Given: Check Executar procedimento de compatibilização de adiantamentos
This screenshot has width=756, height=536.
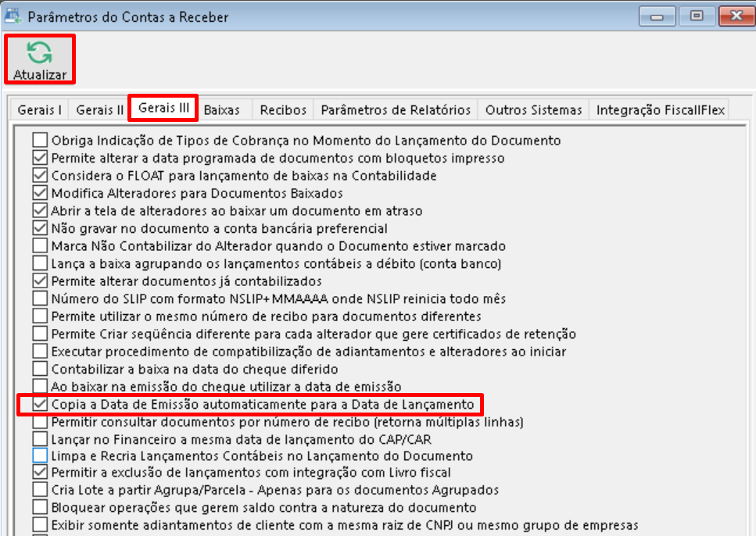Looking at the screenshot, I should (40, 352).
